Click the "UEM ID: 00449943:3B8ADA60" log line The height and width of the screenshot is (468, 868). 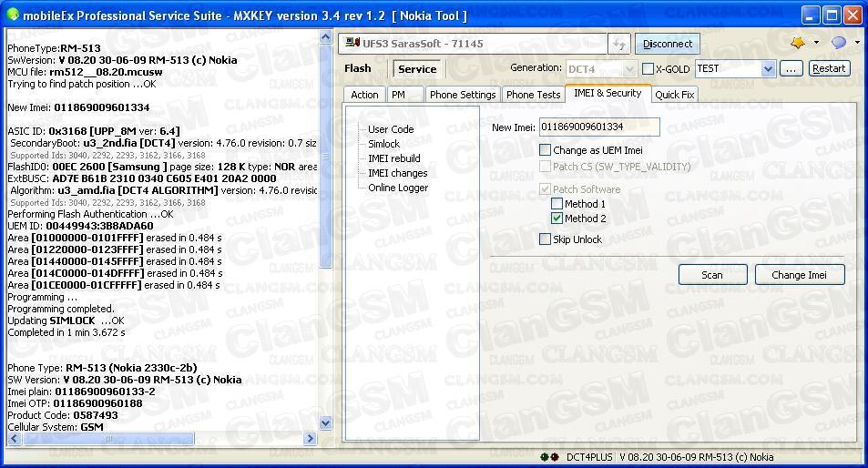(80, 226)
